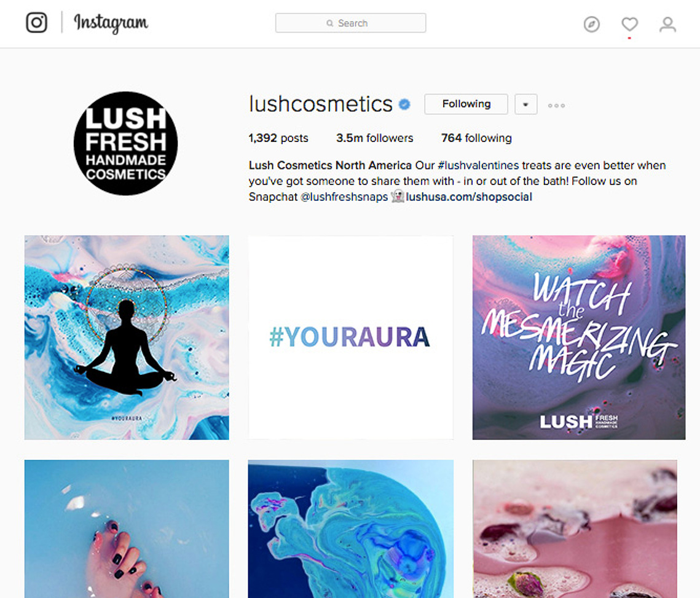Click the blue verified badge
This screenshot has height=598, width=700.
404,104
